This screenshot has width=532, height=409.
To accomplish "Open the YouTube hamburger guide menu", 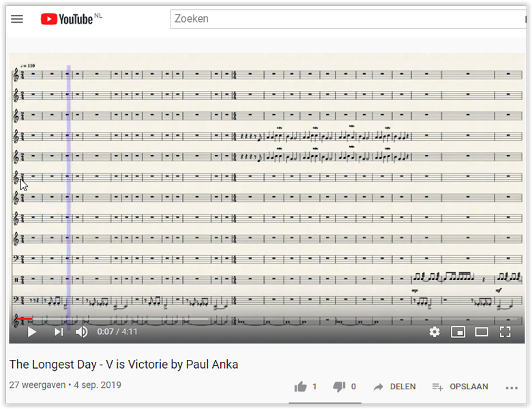I will coord(17,19).
